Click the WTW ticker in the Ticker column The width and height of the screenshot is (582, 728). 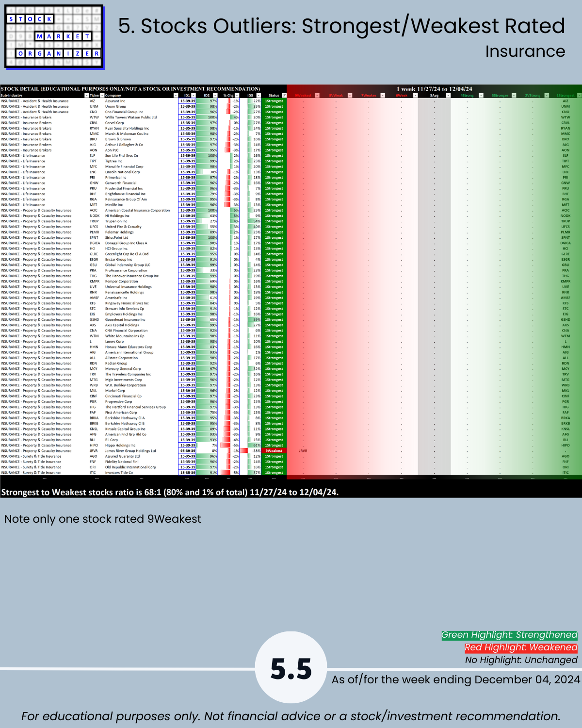pos(94,117)
